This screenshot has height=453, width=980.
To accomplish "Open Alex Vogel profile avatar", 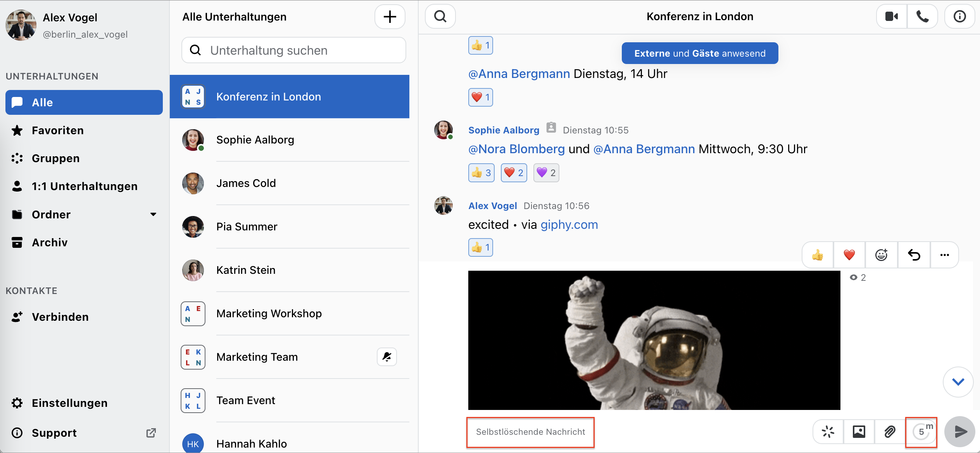I will pos(21,25).
